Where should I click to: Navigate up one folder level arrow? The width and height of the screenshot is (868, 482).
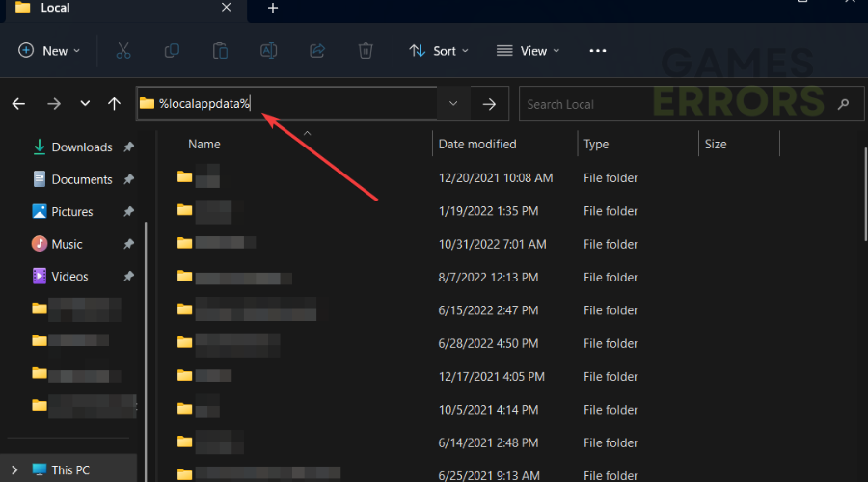115,104
